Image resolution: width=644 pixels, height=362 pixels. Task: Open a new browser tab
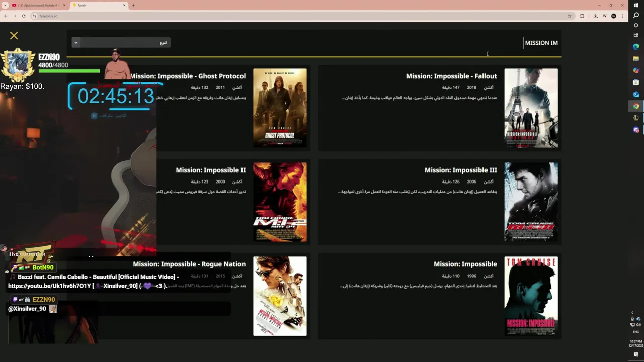pyautogui.click(x=133, y=5)
